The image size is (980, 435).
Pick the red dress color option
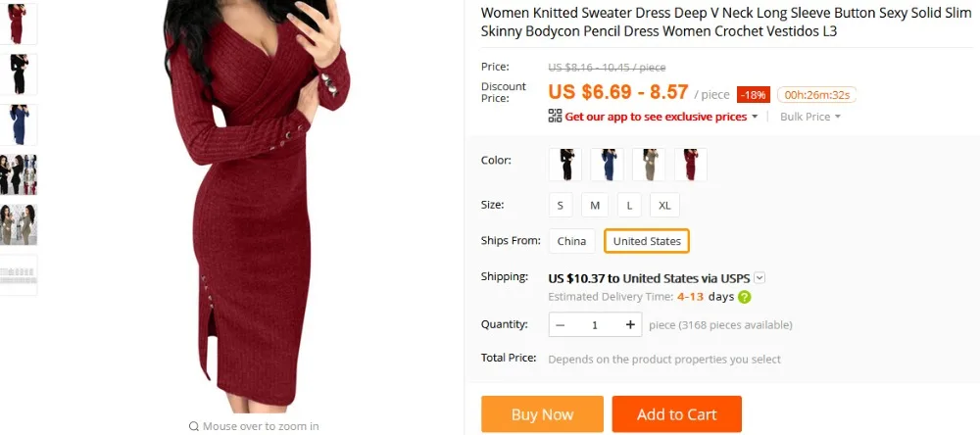tap(691, 165)
